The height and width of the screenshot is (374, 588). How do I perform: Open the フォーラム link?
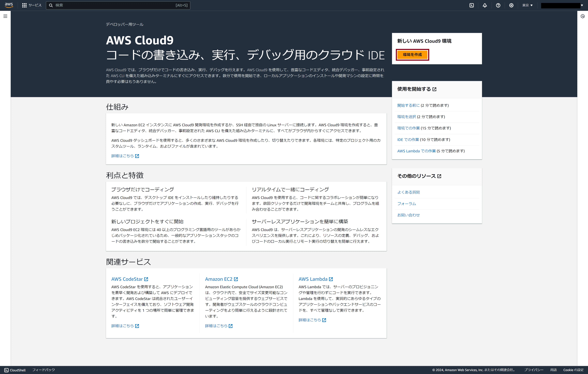click(407, 204)
